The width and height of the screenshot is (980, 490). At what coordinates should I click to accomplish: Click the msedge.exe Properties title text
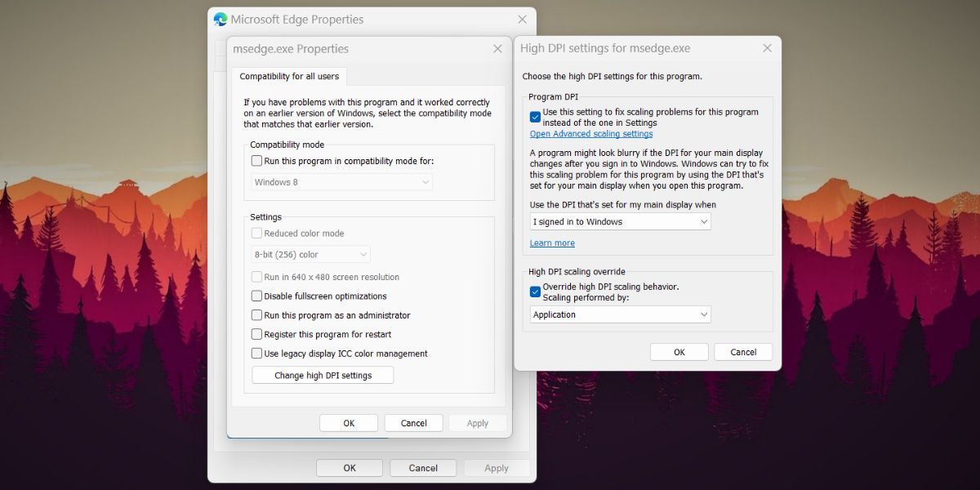pos(291,49)
